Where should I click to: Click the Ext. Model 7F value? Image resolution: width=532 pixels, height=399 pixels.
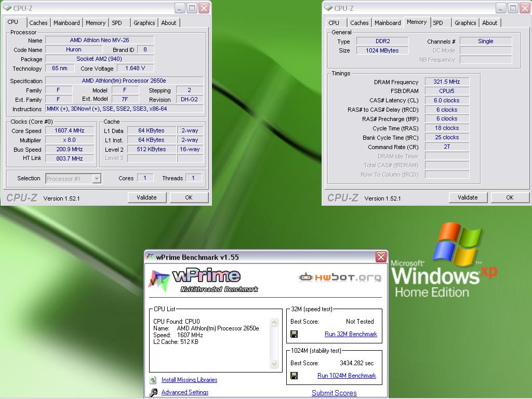click(x=125, y=99)
